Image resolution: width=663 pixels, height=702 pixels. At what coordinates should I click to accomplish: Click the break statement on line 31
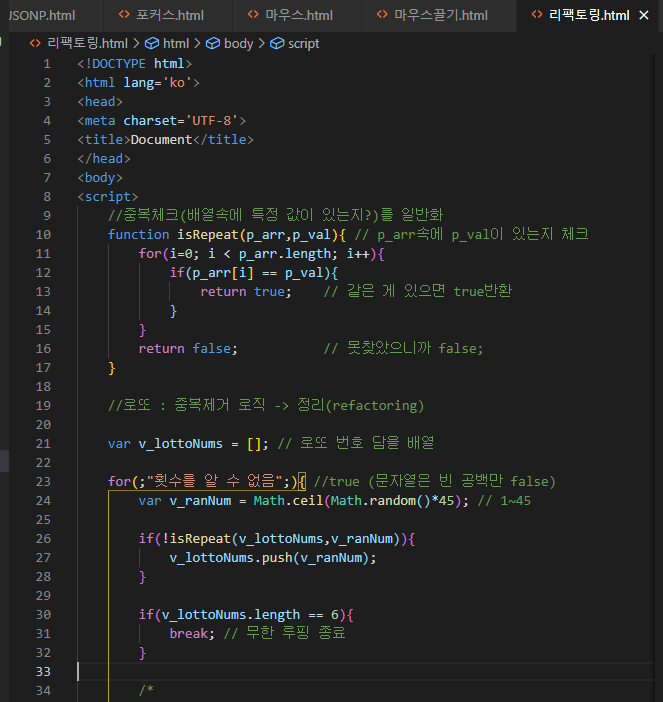pyautogui.click(x=192, y=634)
